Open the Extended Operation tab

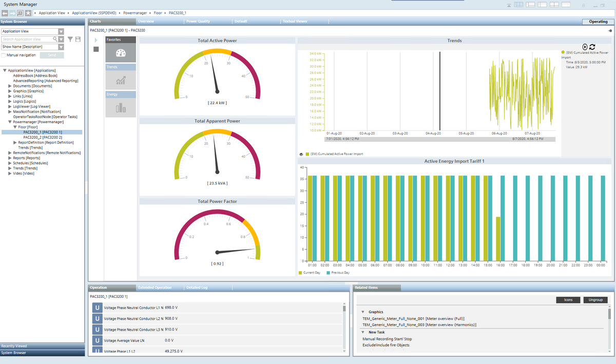point(155,288)
